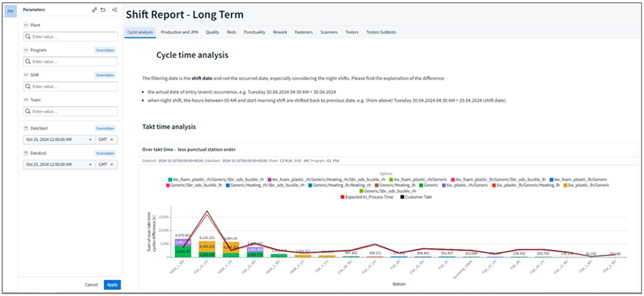Click the calendar icon beside DateStart
The width and height of the screenshot is (644, 296).
coord(26,128)
